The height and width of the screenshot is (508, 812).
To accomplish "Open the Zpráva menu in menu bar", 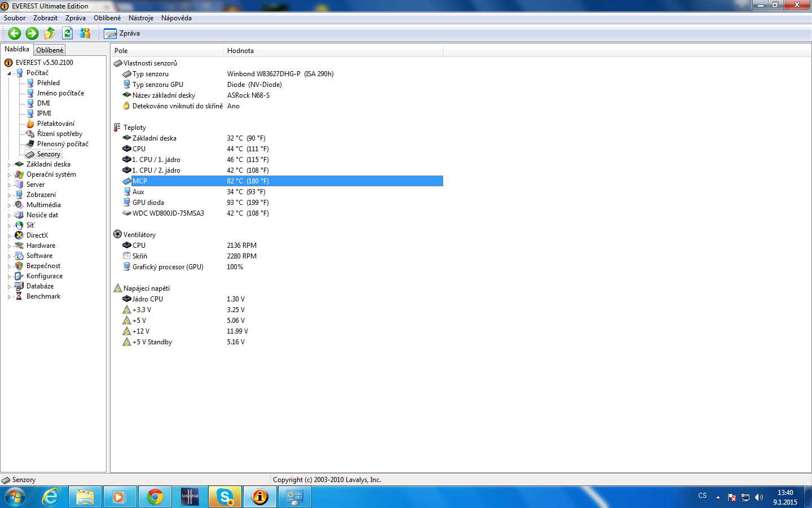I will [76, 18].
